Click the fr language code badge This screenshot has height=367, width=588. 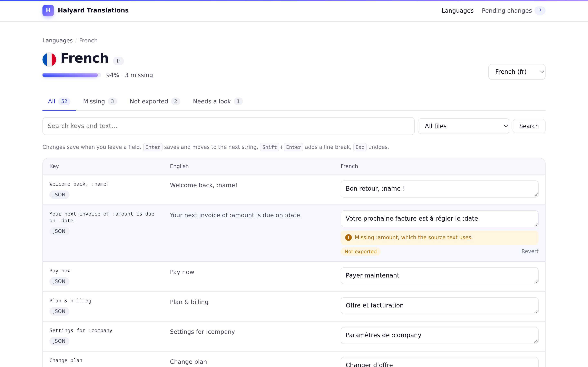coord(118,61)
